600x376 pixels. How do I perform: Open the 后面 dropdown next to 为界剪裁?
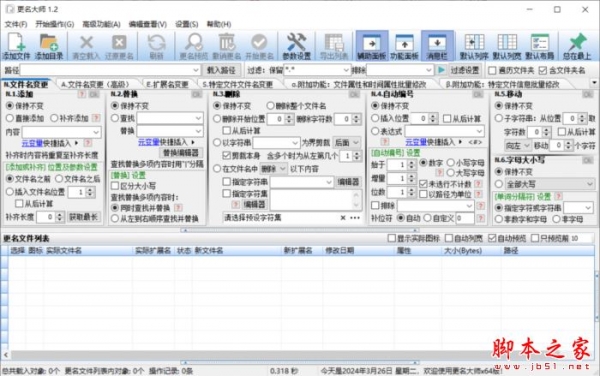point(346,143)
